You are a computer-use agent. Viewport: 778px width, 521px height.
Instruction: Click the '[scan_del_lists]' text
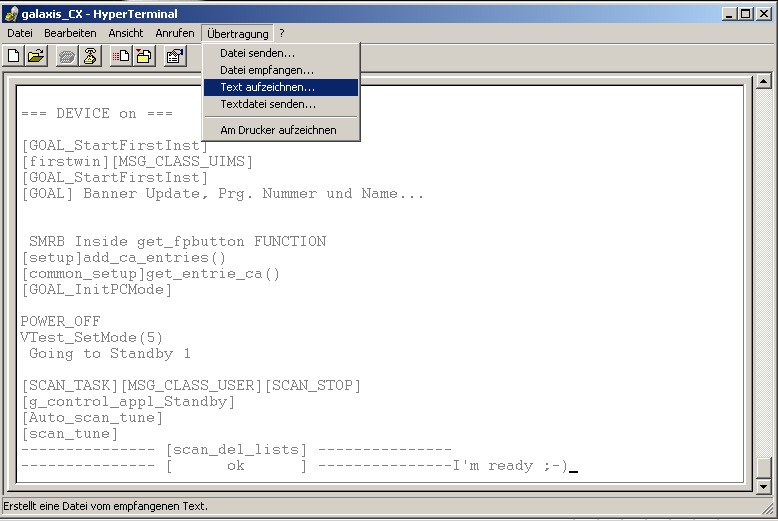click(236, 450)
